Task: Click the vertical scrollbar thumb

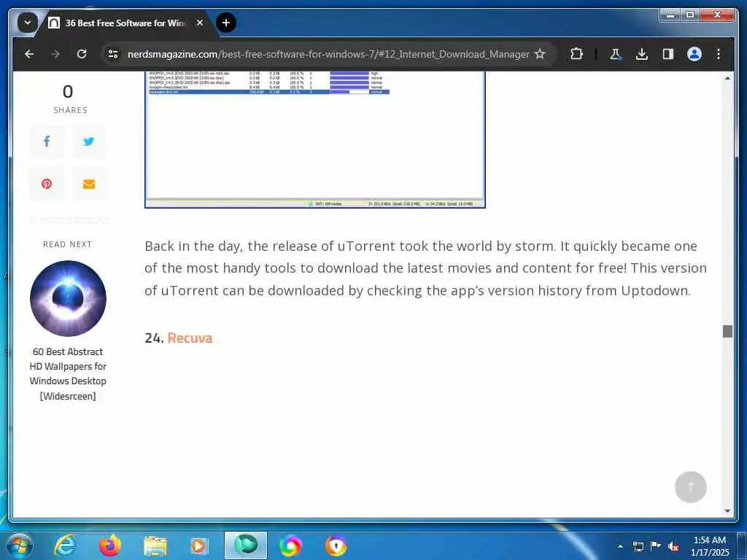Action: pyautogui.click(x=727, y=332)
